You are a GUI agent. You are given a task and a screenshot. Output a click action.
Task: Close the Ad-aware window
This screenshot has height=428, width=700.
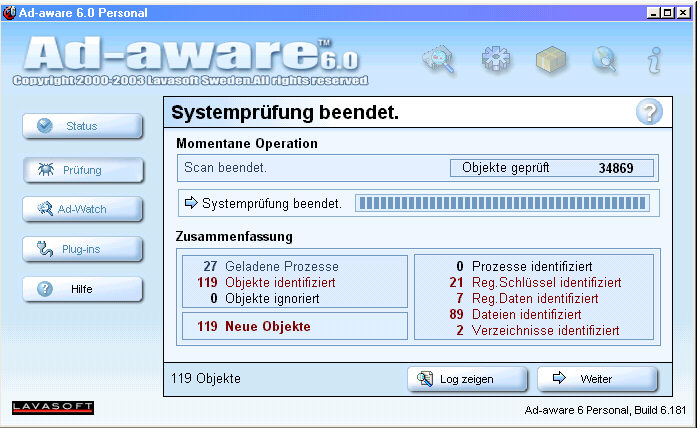[x=683, y=13]
